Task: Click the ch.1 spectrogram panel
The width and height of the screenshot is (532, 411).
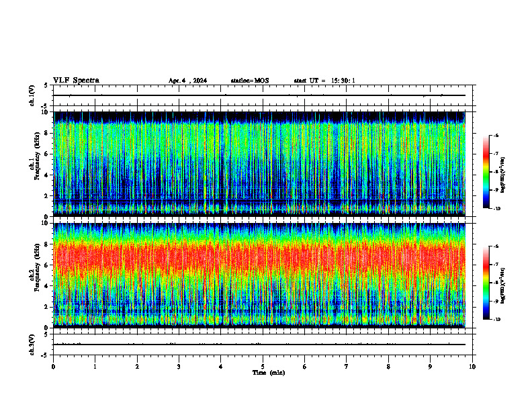Action: [x=259, y=164]
